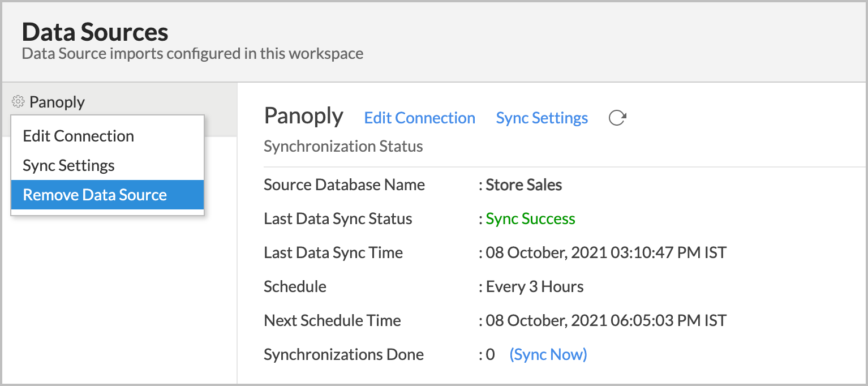This screenshot has height=386, width=868.
Task: Click the Last Data Sync Time label
Action: pos(334,252)
